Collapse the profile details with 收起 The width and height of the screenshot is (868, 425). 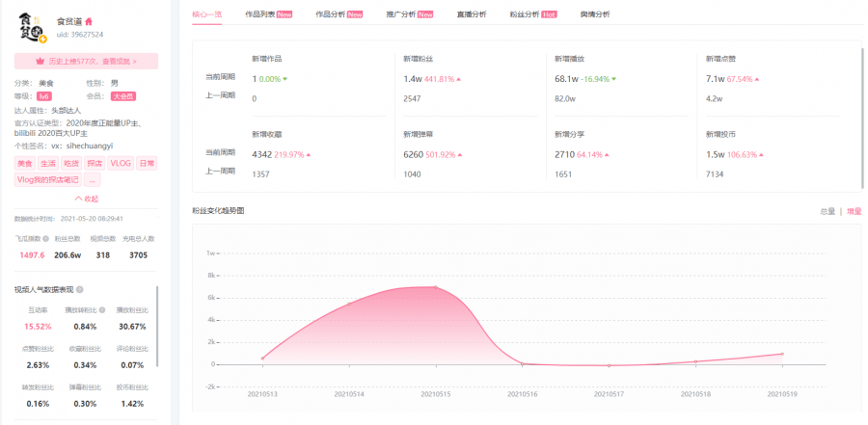pyautogui.click(x=87, y=199)
